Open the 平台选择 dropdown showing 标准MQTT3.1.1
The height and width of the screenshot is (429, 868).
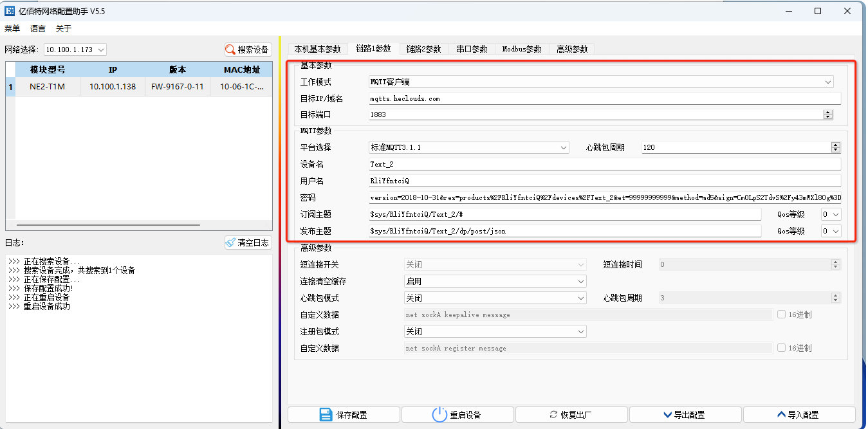point(564,147)
